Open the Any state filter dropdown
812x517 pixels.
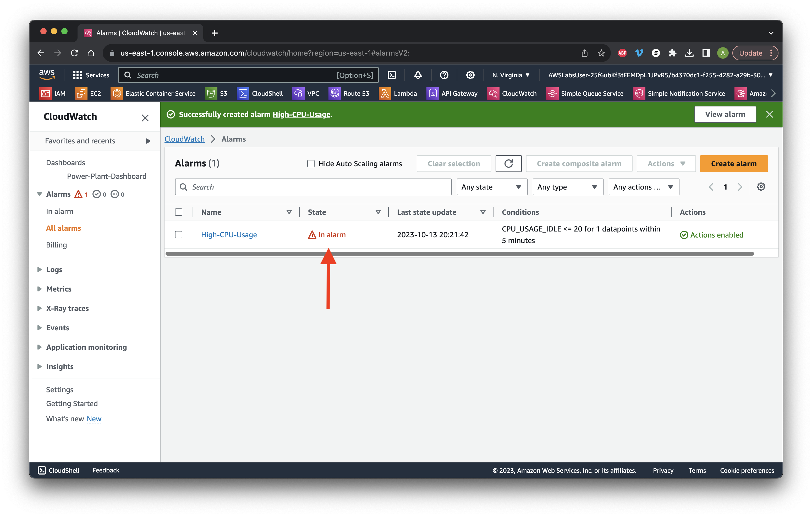[492, 187]
